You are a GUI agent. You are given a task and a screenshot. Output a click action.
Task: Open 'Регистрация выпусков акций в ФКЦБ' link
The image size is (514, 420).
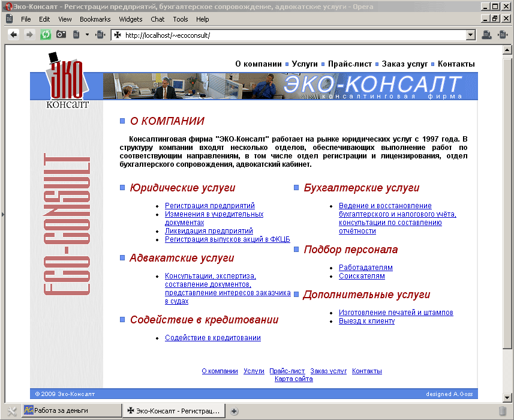227,239
